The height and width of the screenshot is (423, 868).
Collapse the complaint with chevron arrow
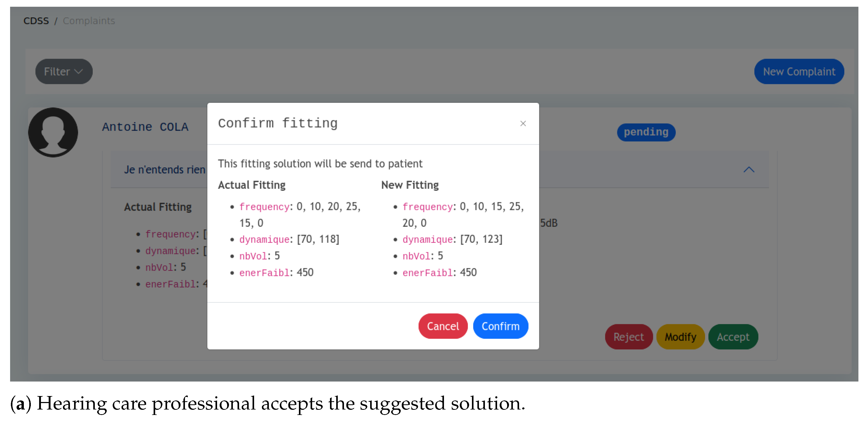(x=748, y=170)
